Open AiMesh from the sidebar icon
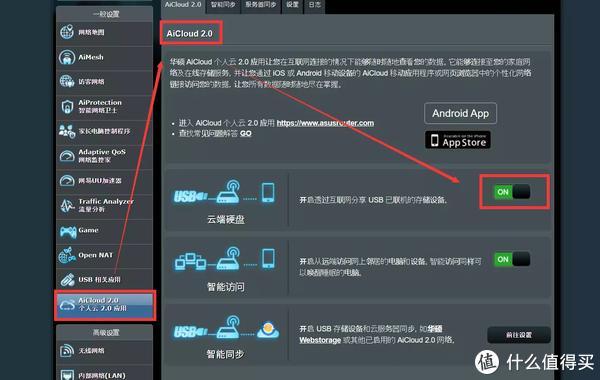This screenshot has height=380, width=600. point(67,57)
